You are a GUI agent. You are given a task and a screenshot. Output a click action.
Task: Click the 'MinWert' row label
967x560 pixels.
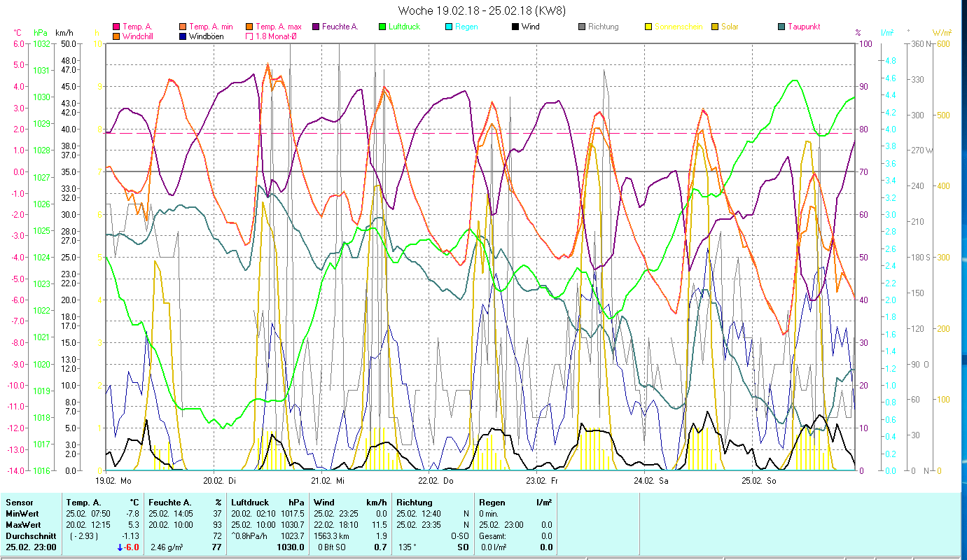pos(22,514)
